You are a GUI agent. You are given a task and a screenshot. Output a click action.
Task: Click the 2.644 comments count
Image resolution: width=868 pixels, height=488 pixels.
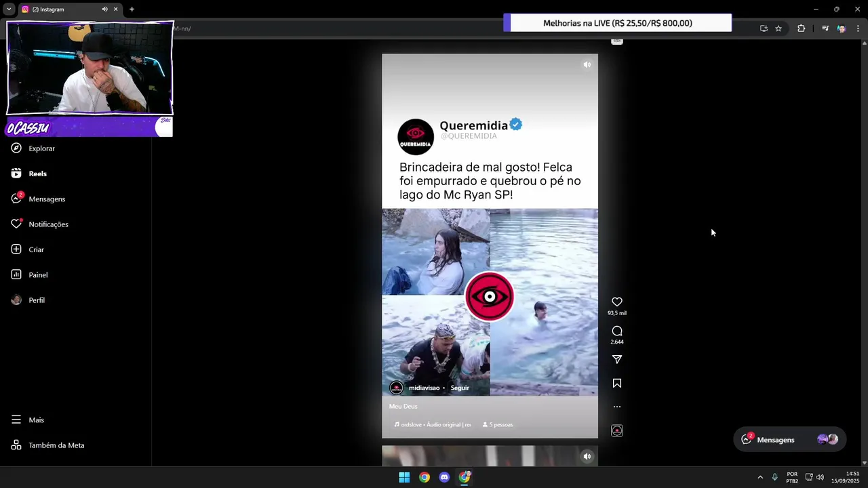pos(617,342)
